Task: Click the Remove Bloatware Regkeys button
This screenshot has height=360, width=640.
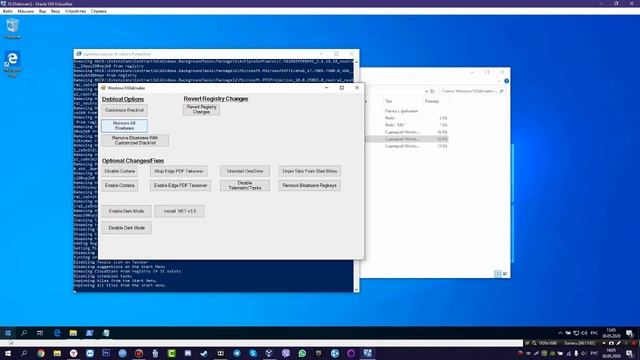Action: tap(310, 186)
